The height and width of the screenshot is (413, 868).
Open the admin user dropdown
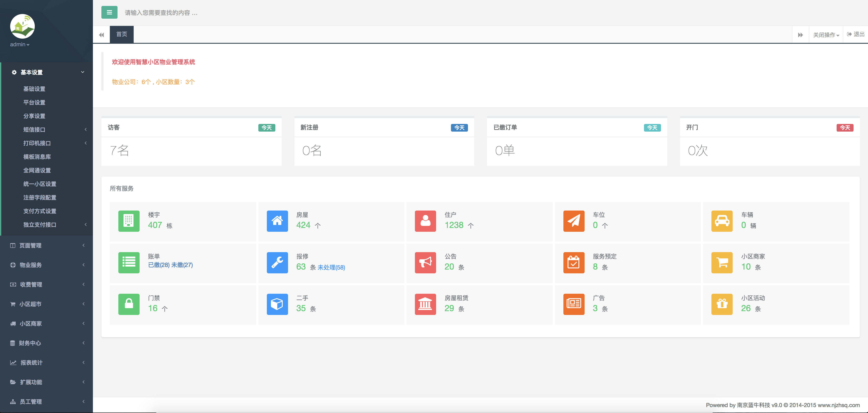tap(20, 45)
